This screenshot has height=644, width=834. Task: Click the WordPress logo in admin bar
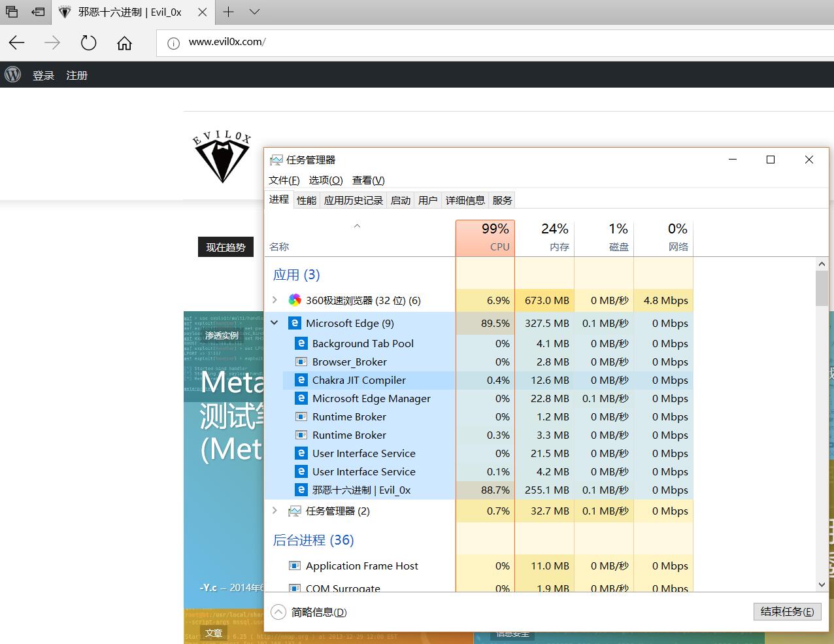[13, 75]
